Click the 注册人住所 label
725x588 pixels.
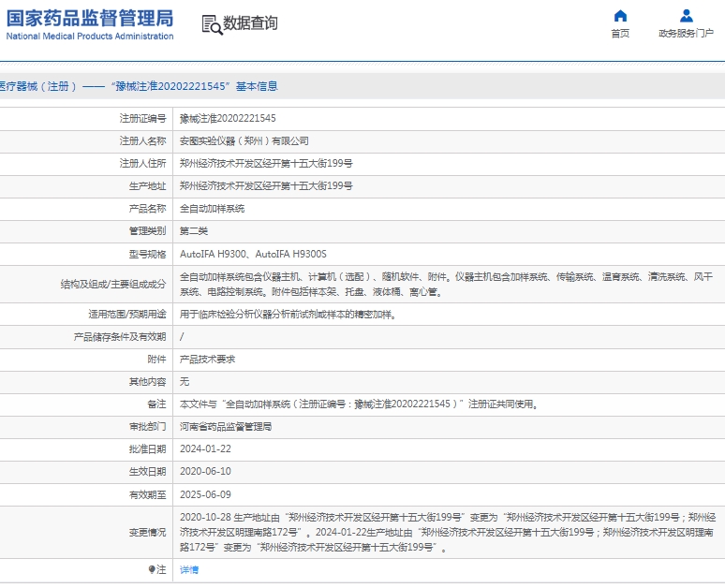pyautogui.click(x=143, y=163)
